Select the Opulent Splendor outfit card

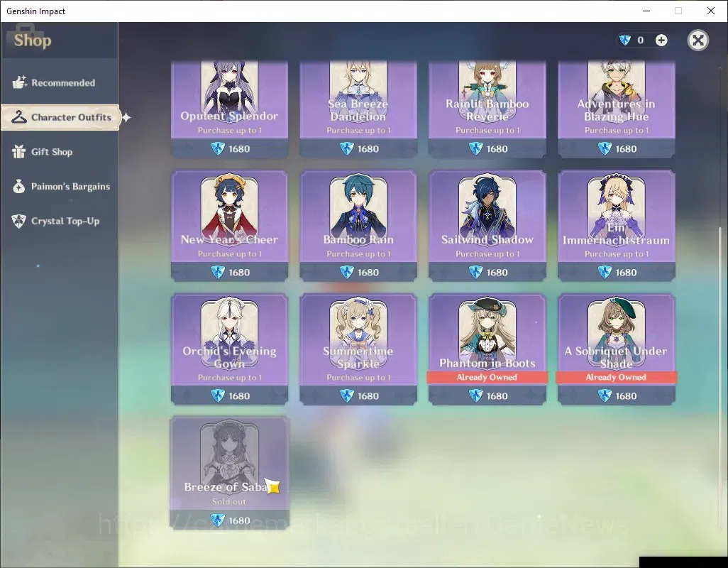coord(229,109)
